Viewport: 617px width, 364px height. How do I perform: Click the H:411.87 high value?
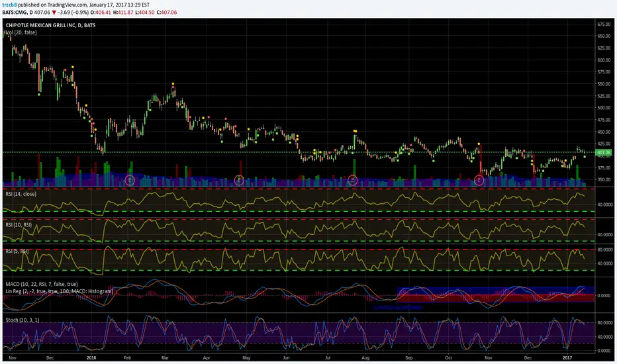tap(122, 13)
